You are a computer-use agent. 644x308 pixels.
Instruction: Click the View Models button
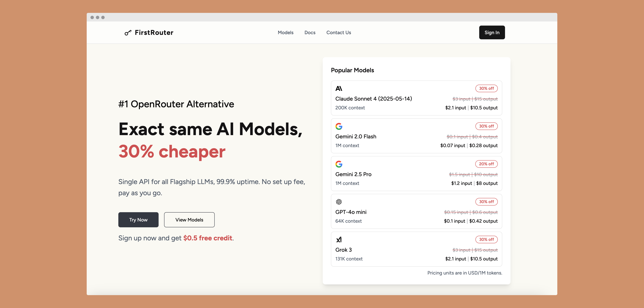(x=189, y=220)
